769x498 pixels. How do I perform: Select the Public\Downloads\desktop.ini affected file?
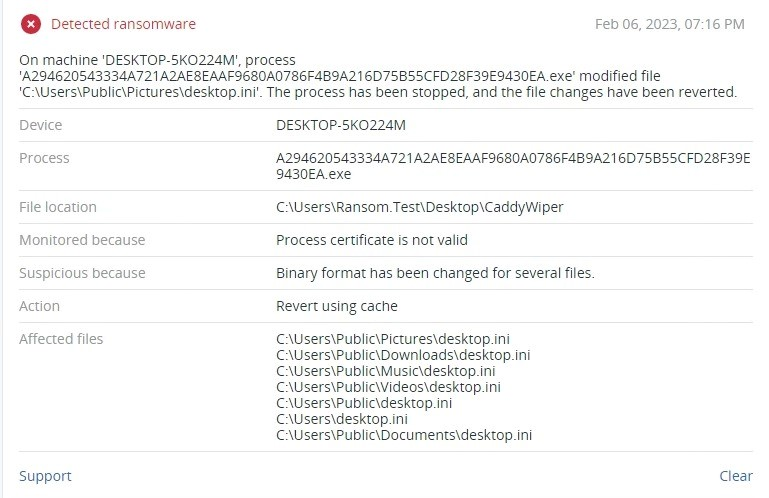coord(403,355)
